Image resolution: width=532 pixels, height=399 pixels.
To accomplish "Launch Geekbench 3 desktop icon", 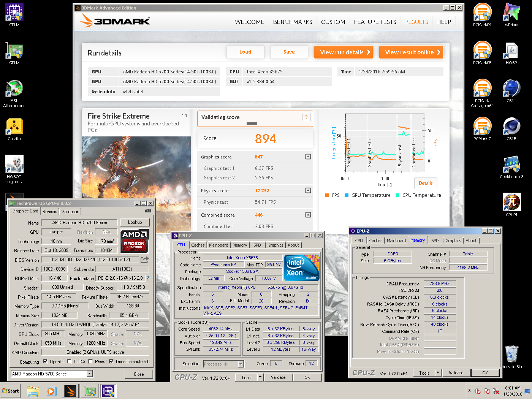I will tap(511, 167).
